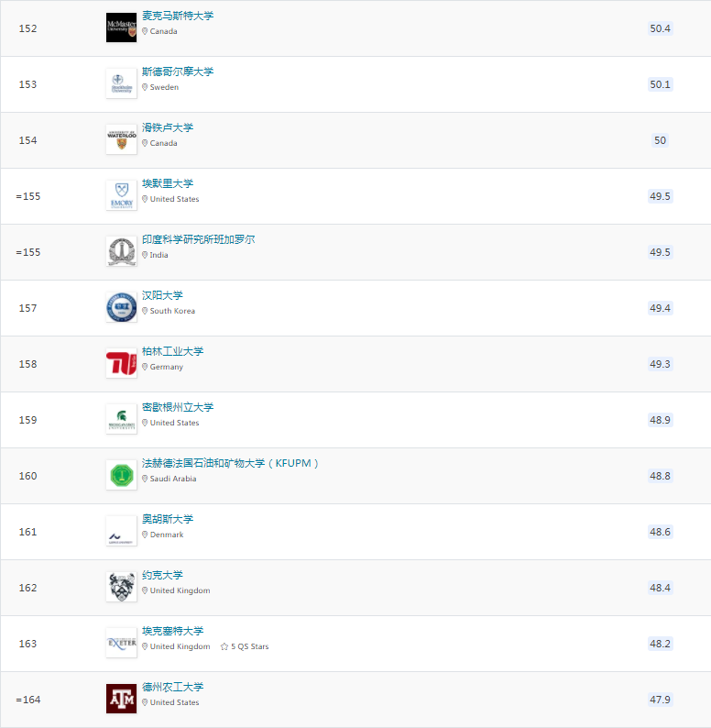Click the location pin beside Saudi Arabia
The width and height of the screenshot is (711, 728).
tap(145, 479)
